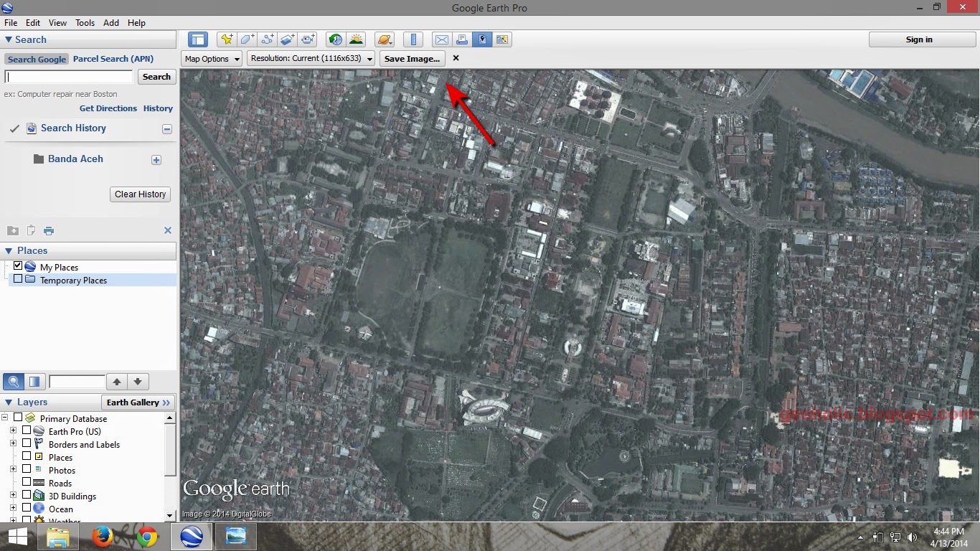Email the current view
This screenshot has width=980, height=551.
click(441, 39)
